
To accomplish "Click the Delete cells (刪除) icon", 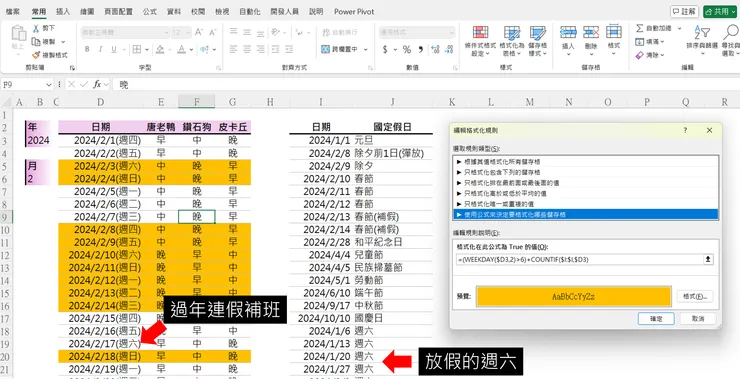I will [x=591, y=32].
